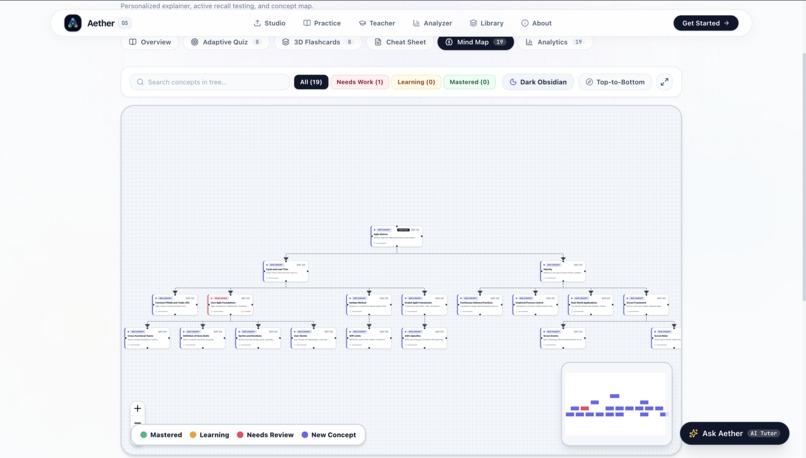Expand the mind map to fullscreen
Screen dimensions: 806x458
pyautogui.click(x=665, y=82)
